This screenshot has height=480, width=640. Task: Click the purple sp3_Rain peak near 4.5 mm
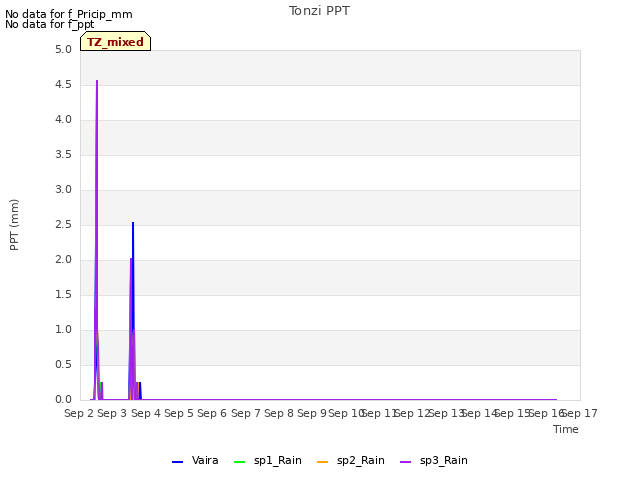click(x=97, y=81)
